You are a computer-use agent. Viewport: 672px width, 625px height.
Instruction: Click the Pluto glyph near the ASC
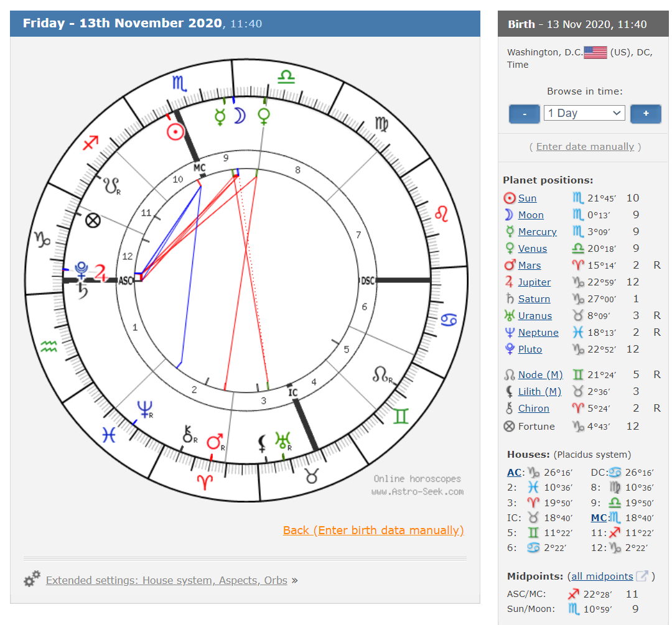click(81, 270)
